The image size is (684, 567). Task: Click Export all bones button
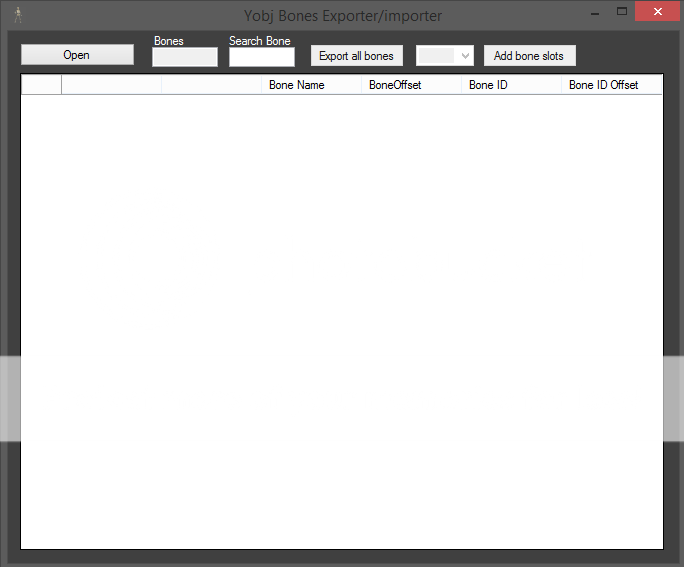pyautogui.click(x=356, y=56)
